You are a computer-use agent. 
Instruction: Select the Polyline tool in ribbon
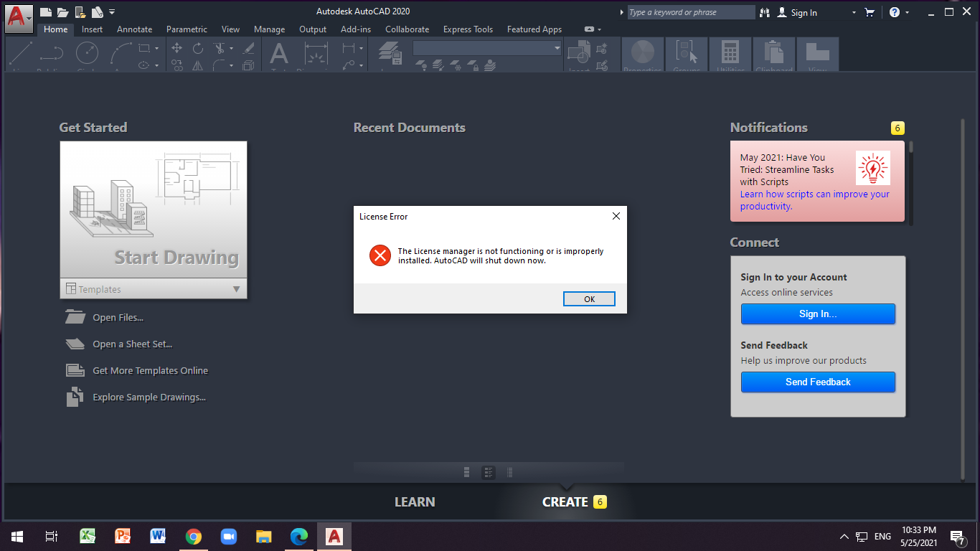[x=51, y=55]
